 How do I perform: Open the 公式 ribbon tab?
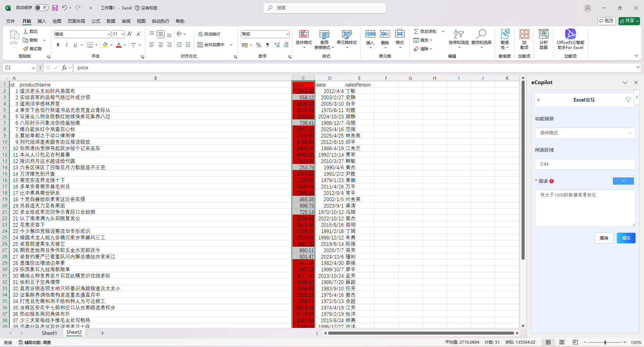pyautogui.click(x=96, y=21)
